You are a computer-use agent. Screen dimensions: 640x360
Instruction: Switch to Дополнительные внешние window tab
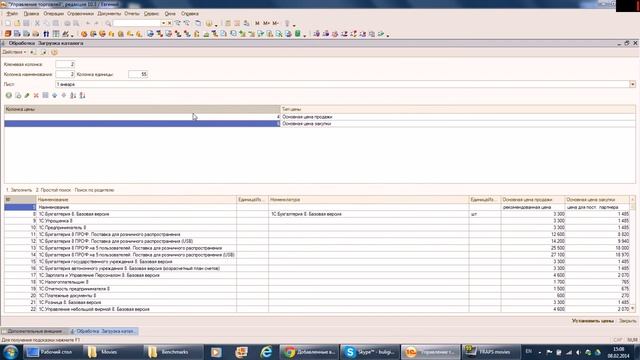(x=34, y=331)
